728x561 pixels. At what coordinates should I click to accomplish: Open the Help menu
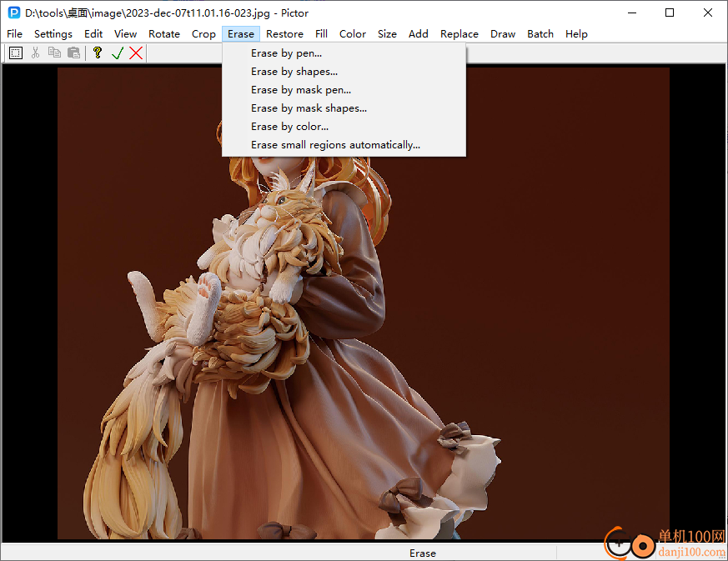click(576, 34)
